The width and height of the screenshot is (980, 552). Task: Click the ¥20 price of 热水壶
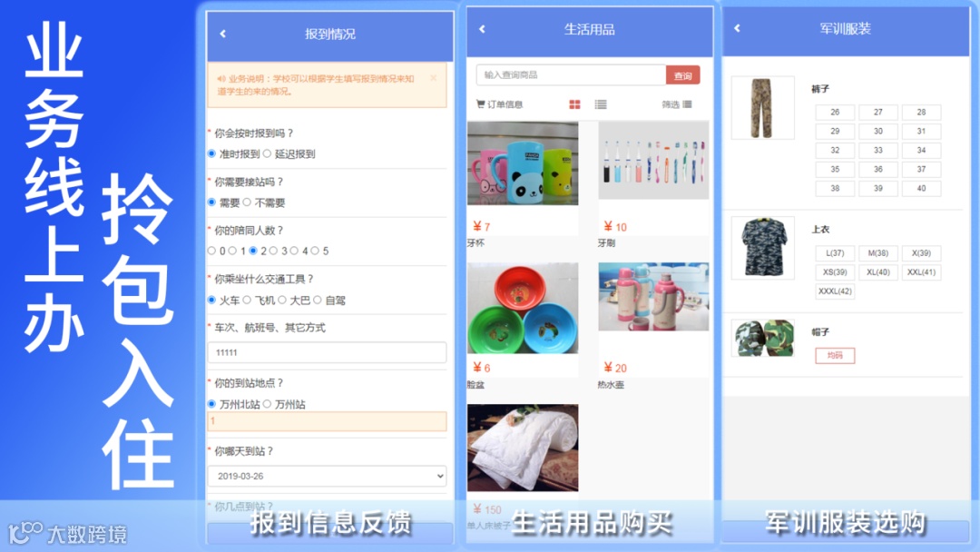[615, 368]
